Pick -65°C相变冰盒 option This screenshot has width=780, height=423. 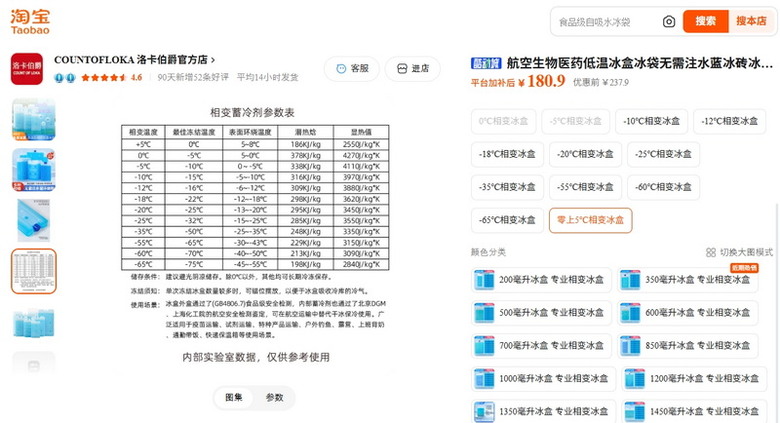507,220
